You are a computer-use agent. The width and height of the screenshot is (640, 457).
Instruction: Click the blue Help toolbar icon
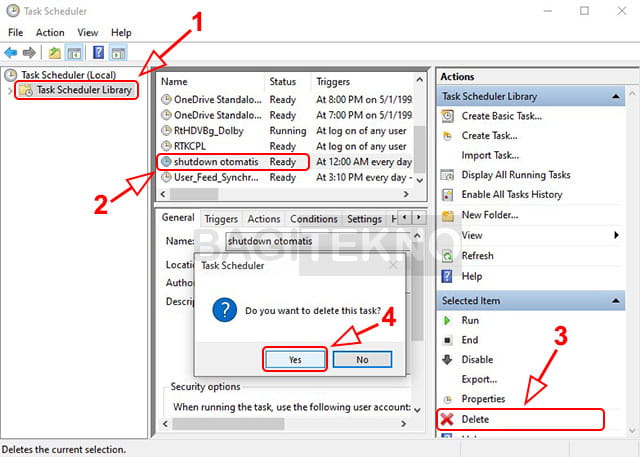tap(98, 52)
